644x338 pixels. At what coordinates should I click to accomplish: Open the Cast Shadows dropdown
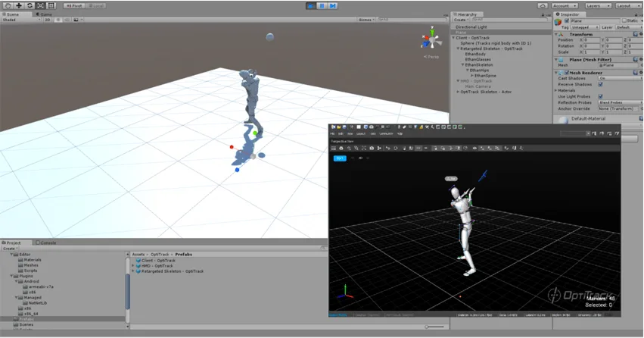[x=621, y=78]
